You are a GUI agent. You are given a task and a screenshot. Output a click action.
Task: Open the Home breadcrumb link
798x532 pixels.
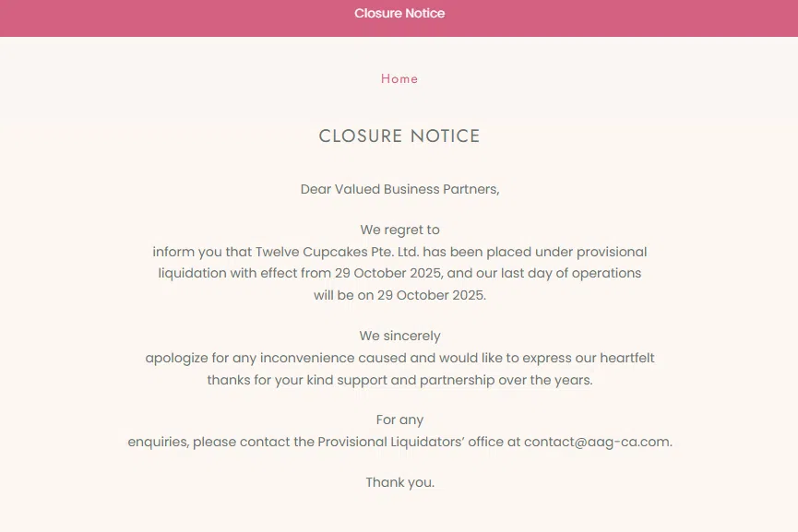click(x=399, y=79)
